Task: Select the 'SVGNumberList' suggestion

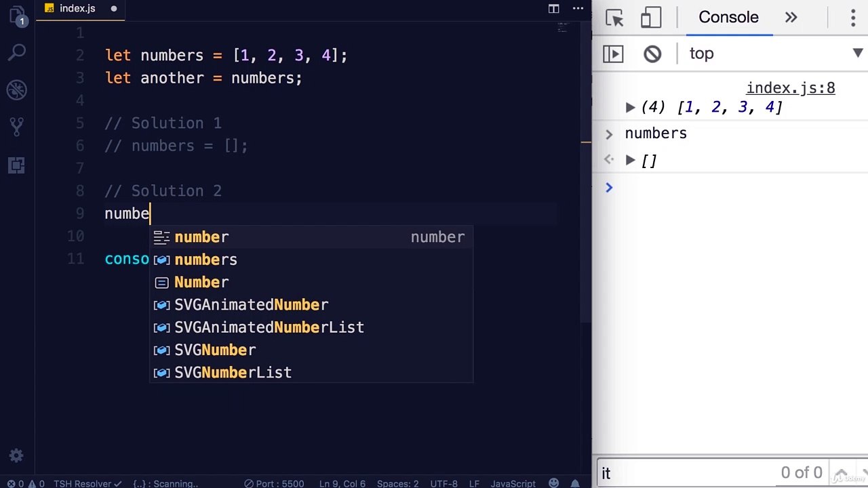Action: (x=311, y=372)
